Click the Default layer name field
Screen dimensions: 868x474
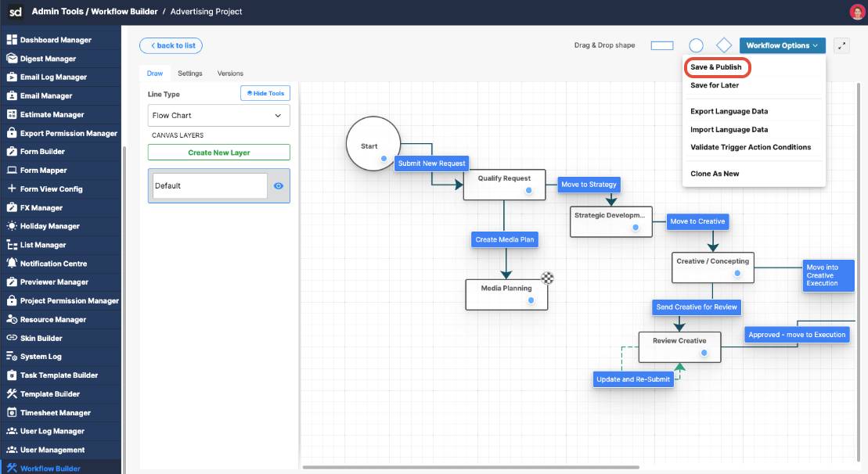click(210, 186)
